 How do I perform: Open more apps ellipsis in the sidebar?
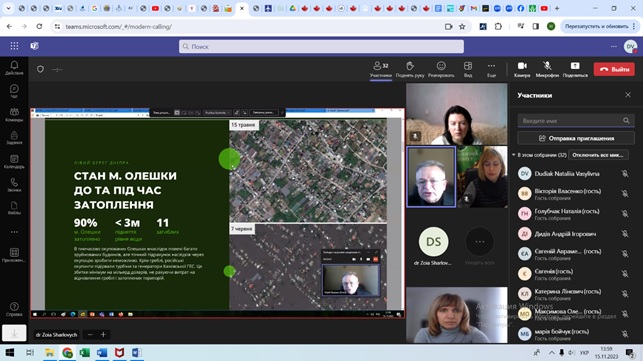[14, 232]
